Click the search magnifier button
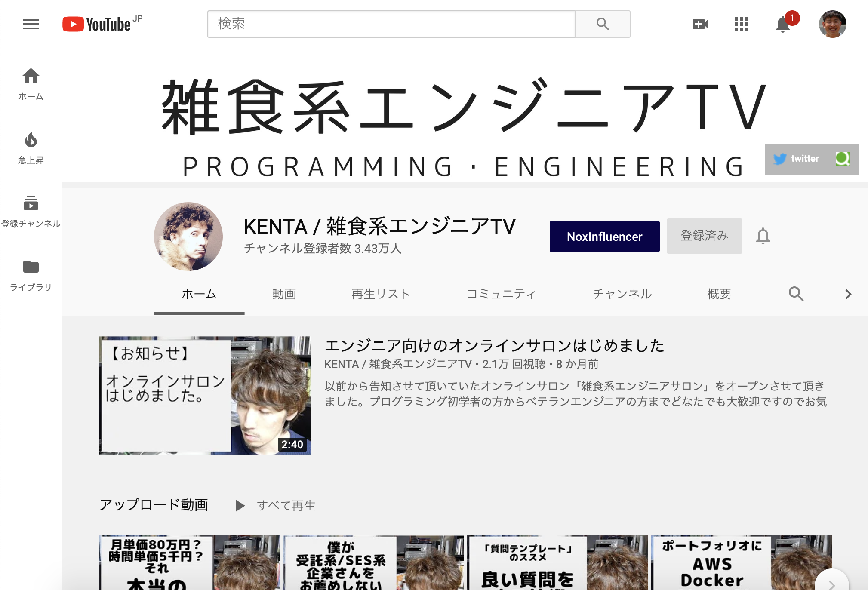Screen dimensions: 868x590 tap(602, 24)
